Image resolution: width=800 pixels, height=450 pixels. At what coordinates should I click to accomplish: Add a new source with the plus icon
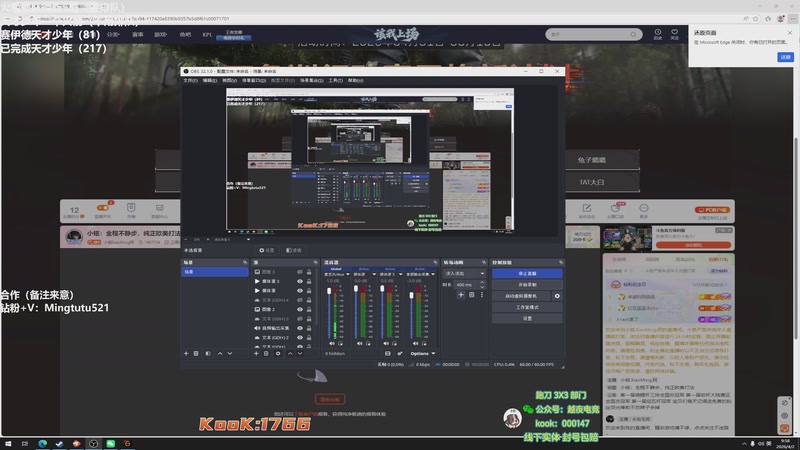tap(256, 353)
